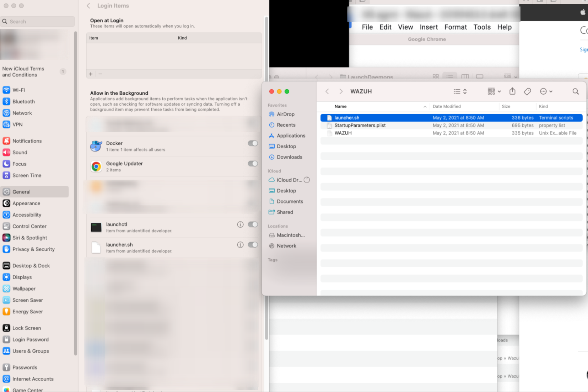Screen dimensions: 588x392
Task: Click the add button under Open at Login
Action: (91, 74)
